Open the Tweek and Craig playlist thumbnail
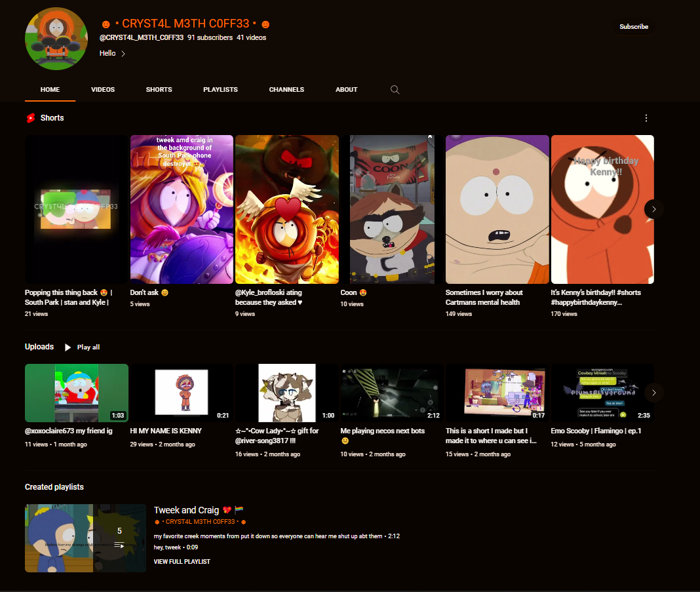The width and height of the screenshot is (700, 592). point(85,538)
